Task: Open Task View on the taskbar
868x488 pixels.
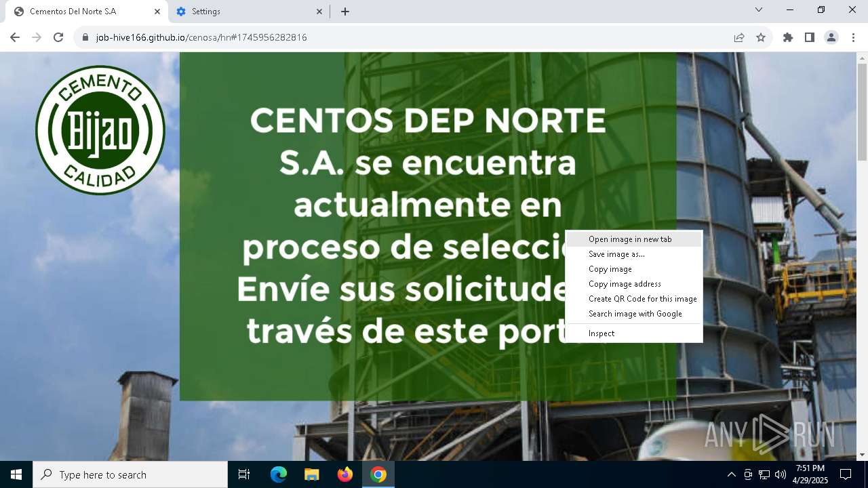Action: [244, 474]
